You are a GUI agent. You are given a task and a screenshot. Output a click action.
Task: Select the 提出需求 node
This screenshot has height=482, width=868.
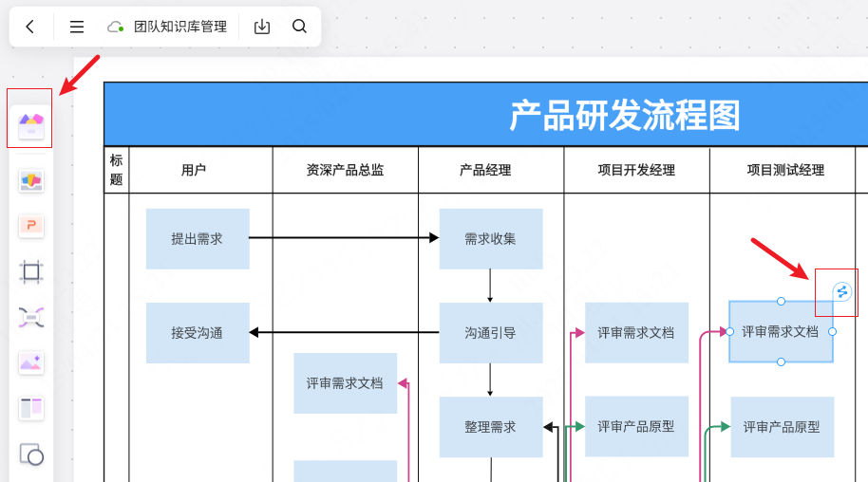click(x=198, y=239)
